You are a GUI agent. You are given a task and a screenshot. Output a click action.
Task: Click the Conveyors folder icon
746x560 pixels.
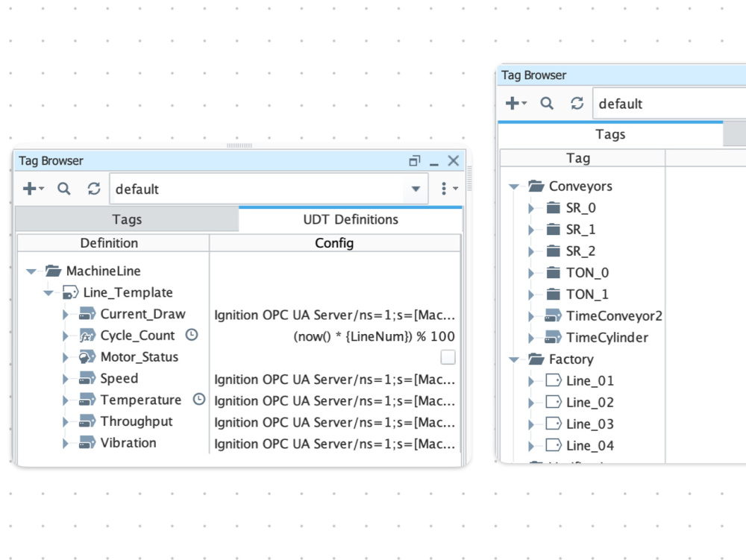536,186
